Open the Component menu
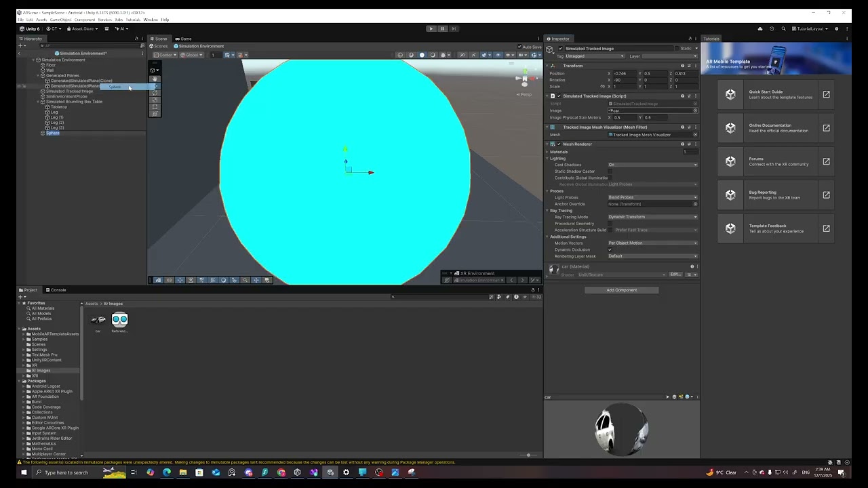The image size is (868, 488). pos(85,20)
